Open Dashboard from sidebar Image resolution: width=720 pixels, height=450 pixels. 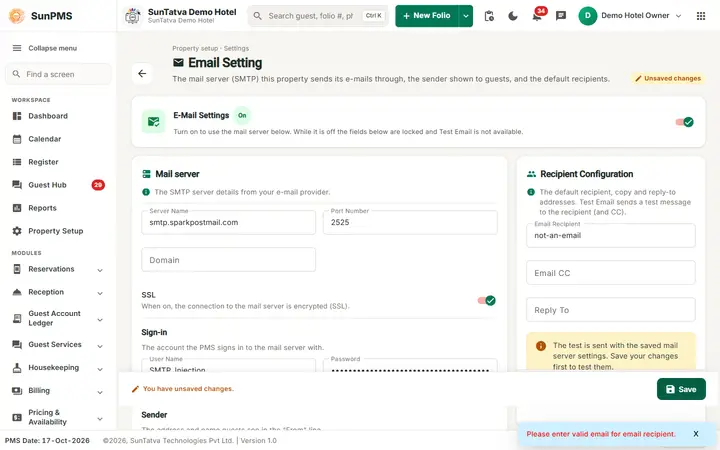[48, 116]
